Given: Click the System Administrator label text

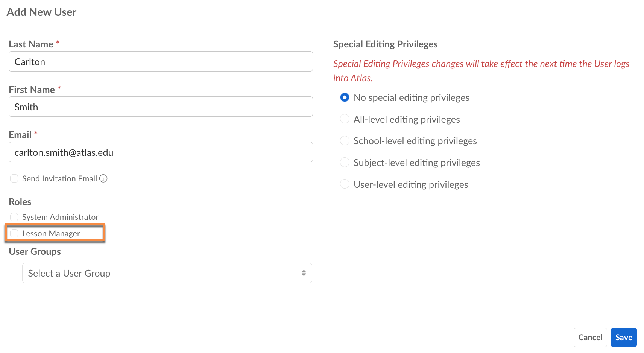Looking at the screenshot, I should [60, 217].
